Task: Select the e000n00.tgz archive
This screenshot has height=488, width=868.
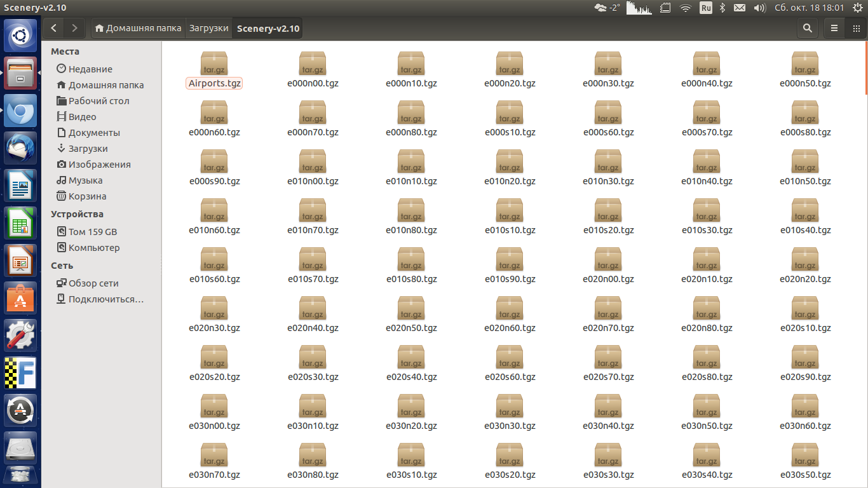Action: tap(313, 70)
